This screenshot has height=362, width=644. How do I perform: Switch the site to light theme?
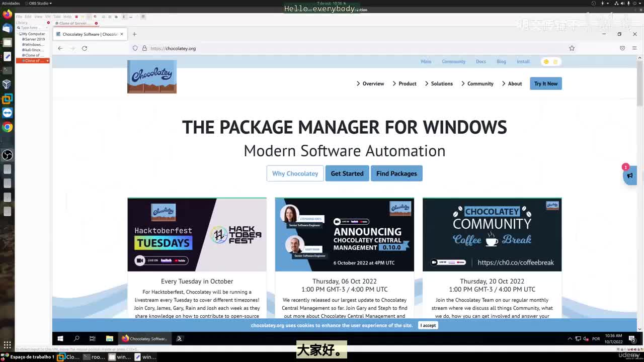546,62
